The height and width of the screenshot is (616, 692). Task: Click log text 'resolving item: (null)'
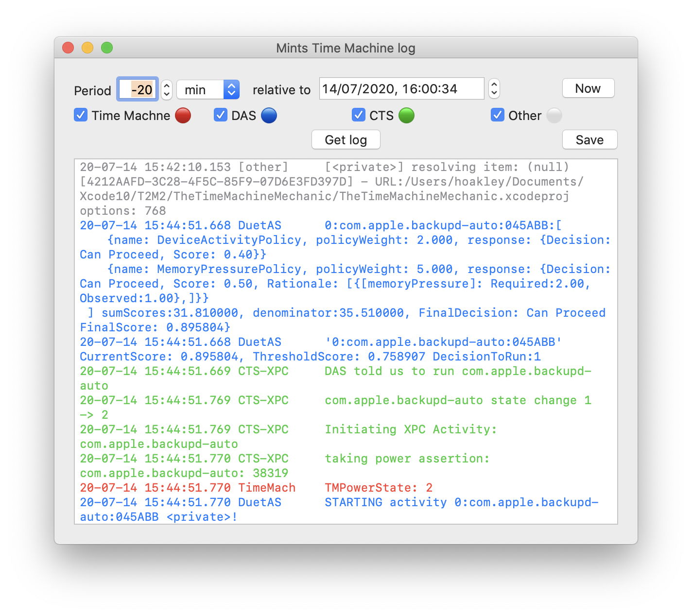(x=490, y=167)
